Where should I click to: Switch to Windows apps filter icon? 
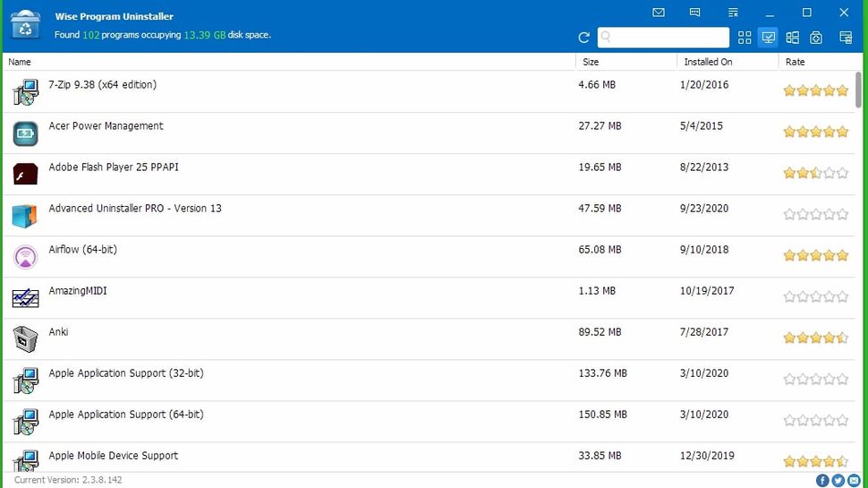point(792,38)
